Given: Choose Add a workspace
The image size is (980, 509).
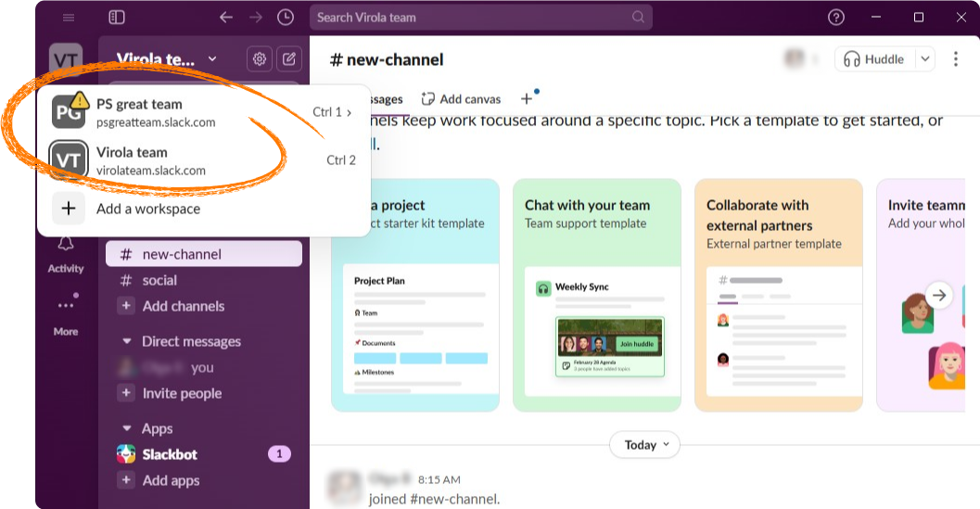Looking at the screenshot, I should 204,209.
